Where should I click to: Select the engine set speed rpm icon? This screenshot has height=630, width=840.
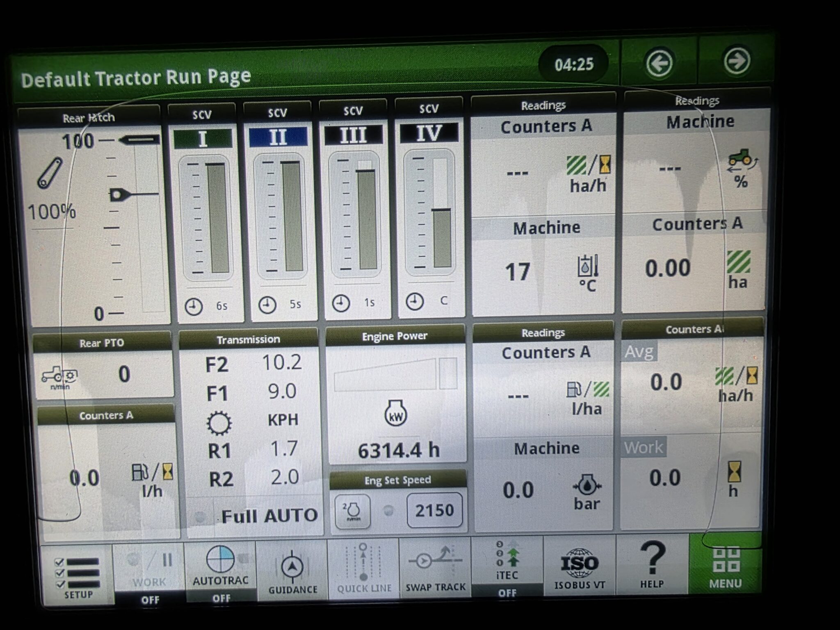tap(353, 511)
